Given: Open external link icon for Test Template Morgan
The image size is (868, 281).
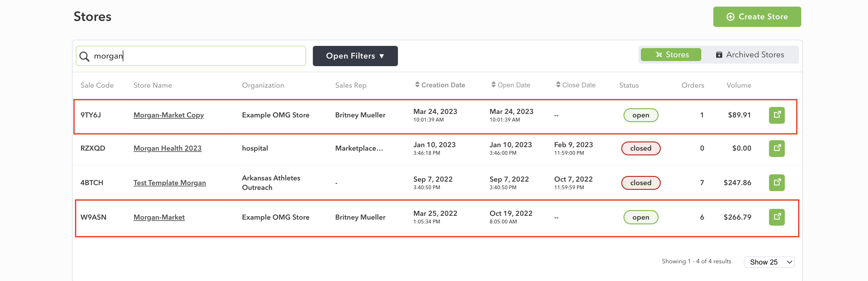Looking at the screenshot, I should (x=776, y=183).
